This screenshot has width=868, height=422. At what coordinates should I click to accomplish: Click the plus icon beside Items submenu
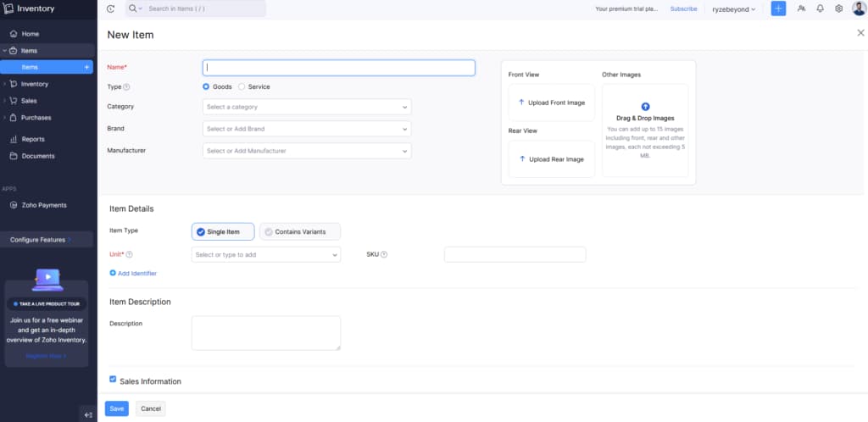point(86,67)
